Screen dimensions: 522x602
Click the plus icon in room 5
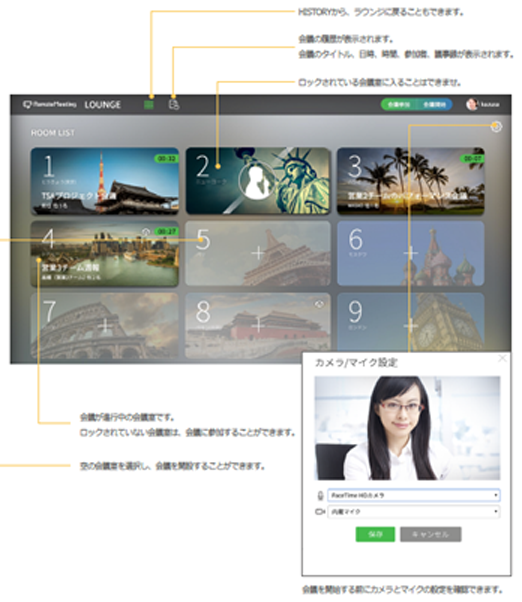click(x=258, y=253)
